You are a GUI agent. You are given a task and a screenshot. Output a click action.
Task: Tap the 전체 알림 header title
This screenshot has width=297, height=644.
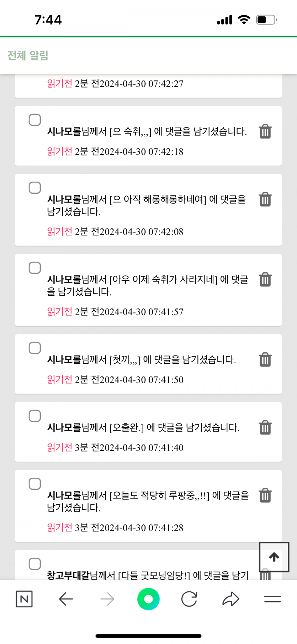pyautogui.click(x=28, y=56)
